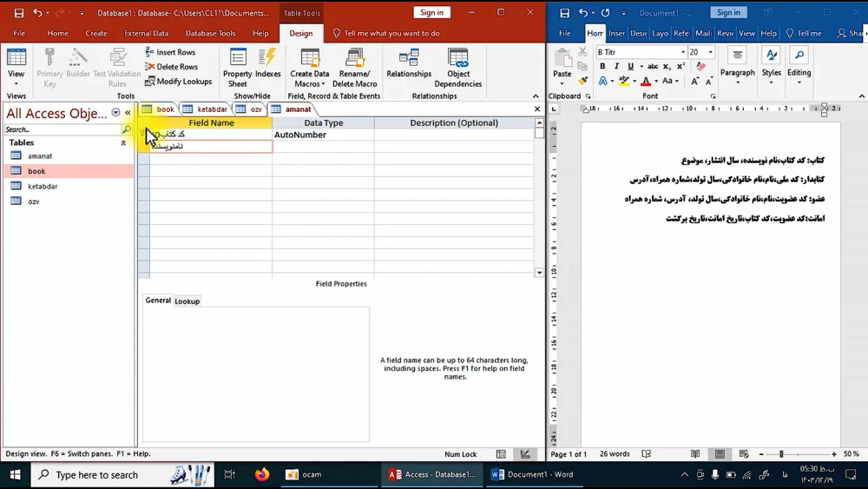Click Modify Lookups
868x489 pixels.
pos(178,82)
